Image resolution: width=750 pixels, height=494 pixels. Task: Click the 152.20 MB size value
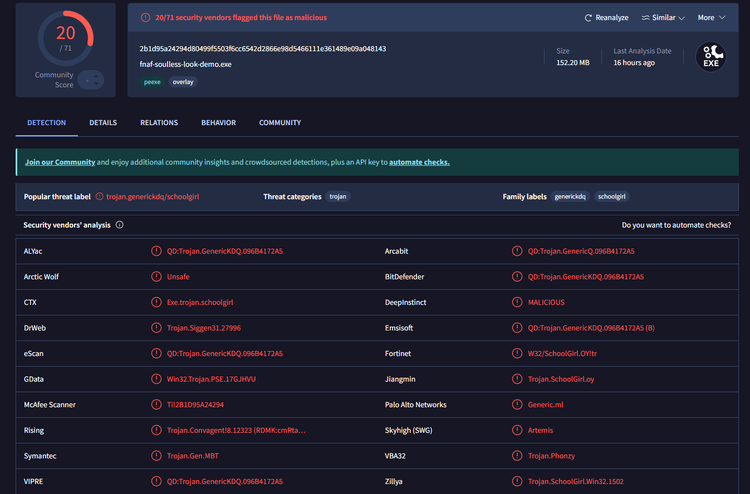coord(573,63)
